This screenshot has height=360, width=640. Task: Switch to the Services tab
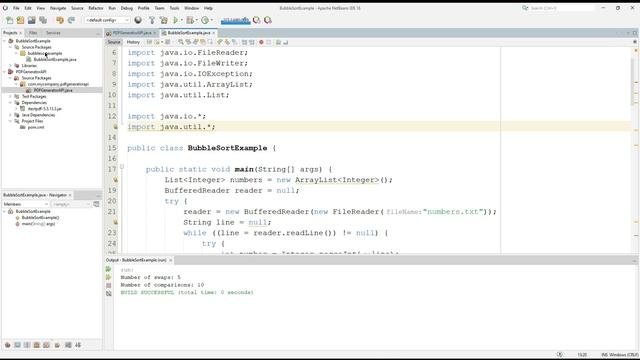[53, 33]
